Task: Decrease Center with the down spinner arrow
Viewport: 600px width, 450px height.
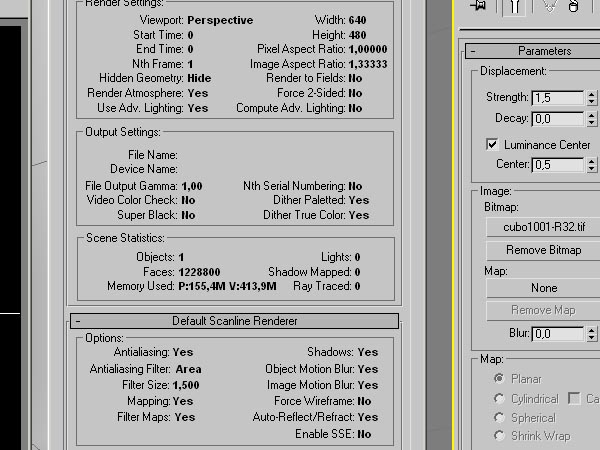Action: (x=592, y=169)
